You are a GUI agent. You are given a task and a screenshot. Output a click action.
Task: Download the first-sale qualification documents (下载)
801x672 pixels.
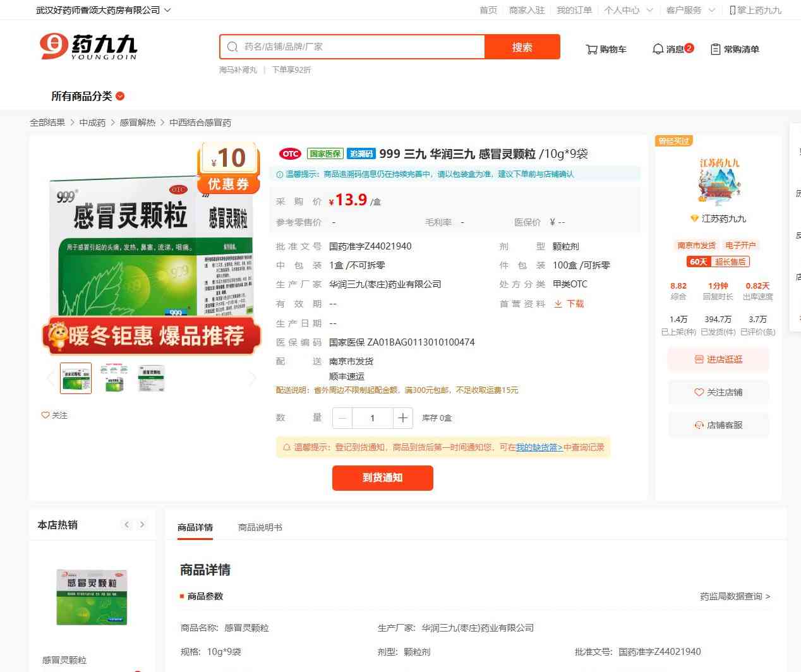pos(569,304)
